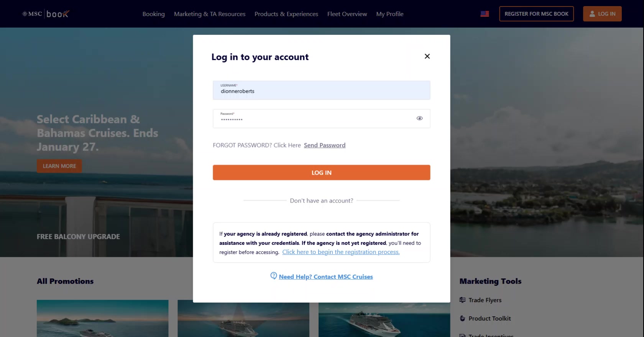Click the Product Toolkit icon

pyautogui.click(x=462, y=318)
